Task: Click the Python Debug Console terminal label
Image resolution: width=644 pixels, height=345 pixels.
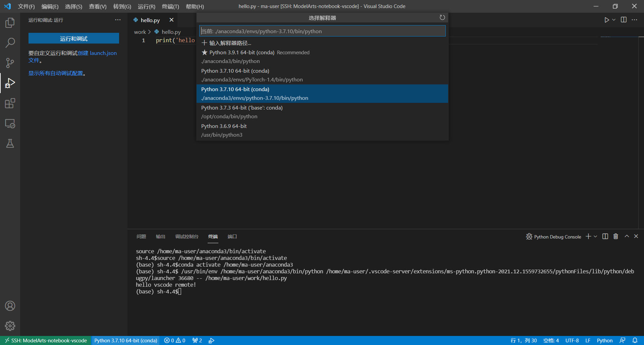Action: (x=554, y=237)
